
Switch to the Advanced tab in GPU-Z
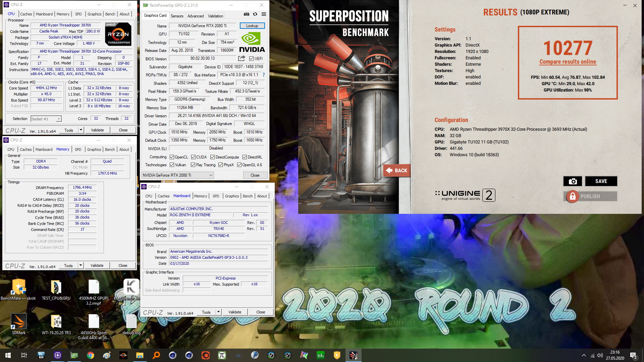[x=196, y=16]
